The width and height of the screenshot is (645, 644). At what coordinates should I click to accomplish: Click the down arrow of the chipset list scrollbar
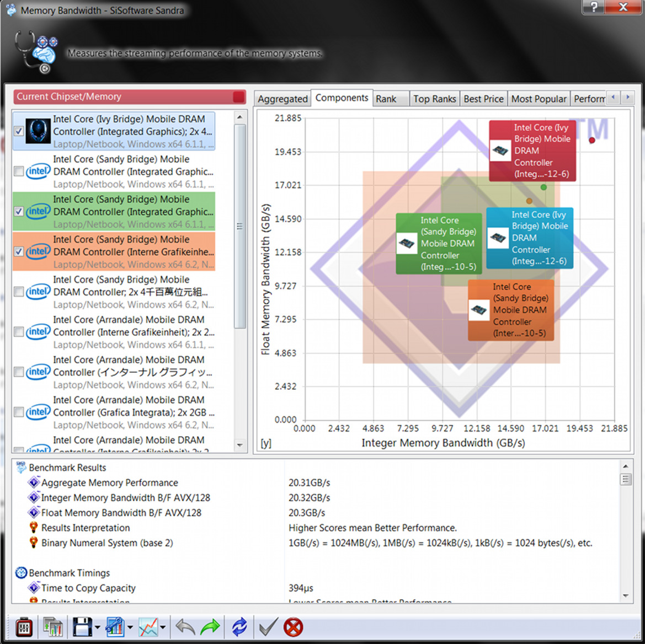coord(240,445)
